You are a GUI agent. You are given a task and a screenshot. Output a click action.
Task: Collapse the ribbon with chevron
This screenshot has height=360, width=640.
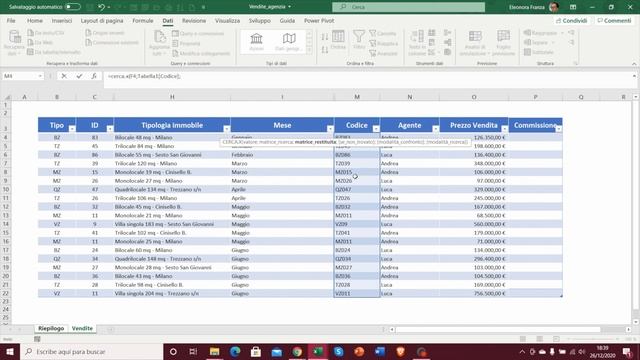[x=634, y=64]
